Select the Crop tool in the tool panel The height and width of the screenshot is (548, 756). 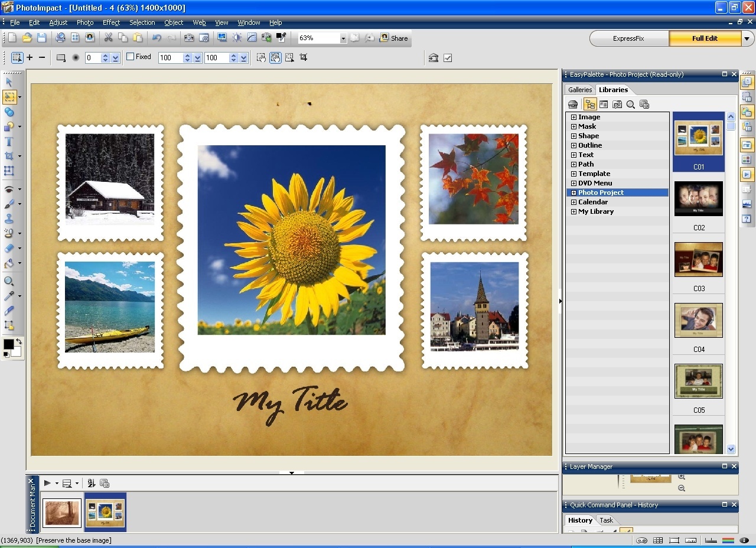[9, 156]
